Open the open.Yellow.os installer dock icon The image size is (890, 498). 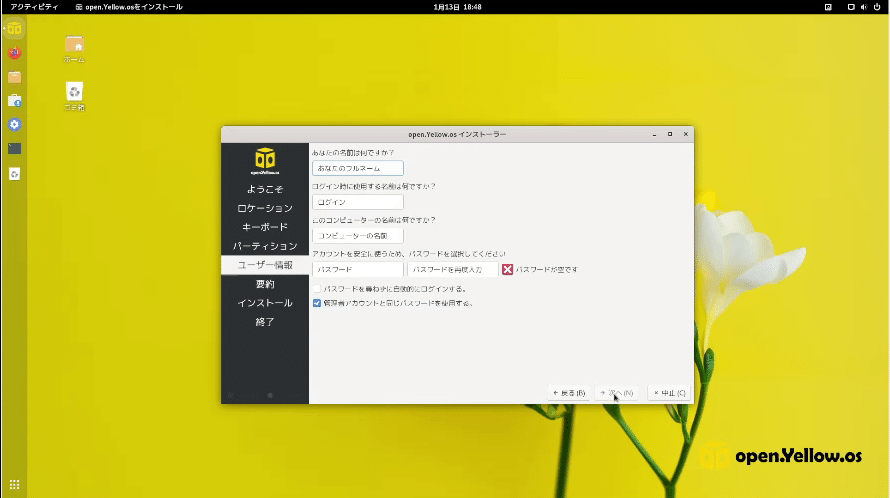tap(14, 28)
